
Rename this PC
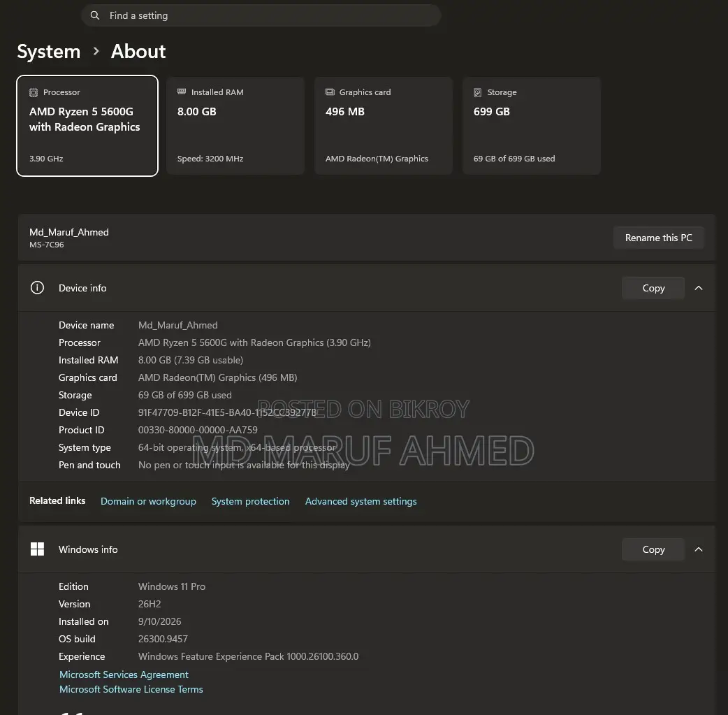coord(658,238)
